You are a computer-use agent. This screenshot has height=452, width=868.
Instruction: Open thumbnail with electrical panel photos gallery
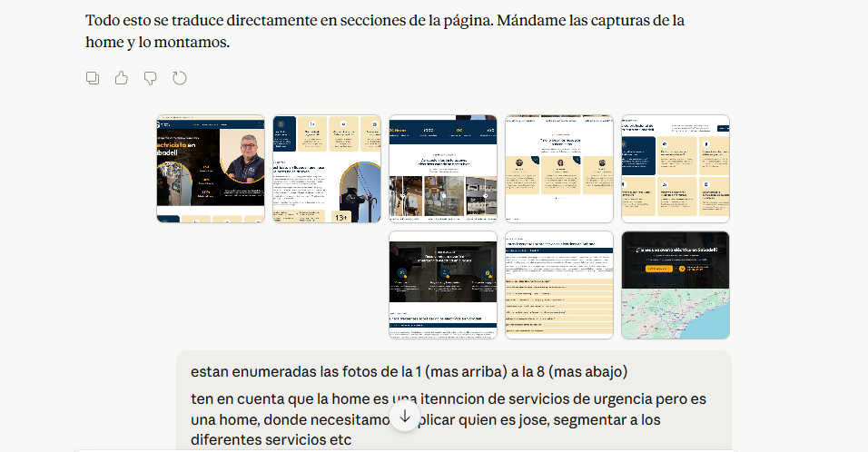(443, 169)
